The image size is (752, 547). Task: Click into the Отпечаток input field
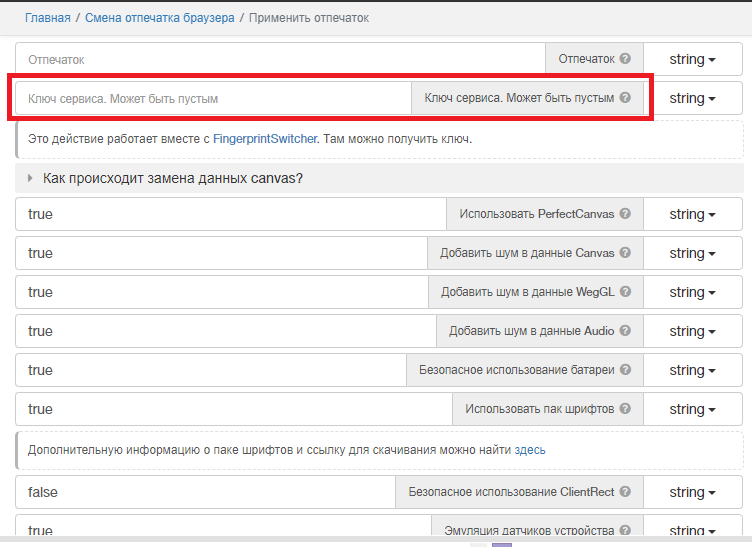point(280,59)
